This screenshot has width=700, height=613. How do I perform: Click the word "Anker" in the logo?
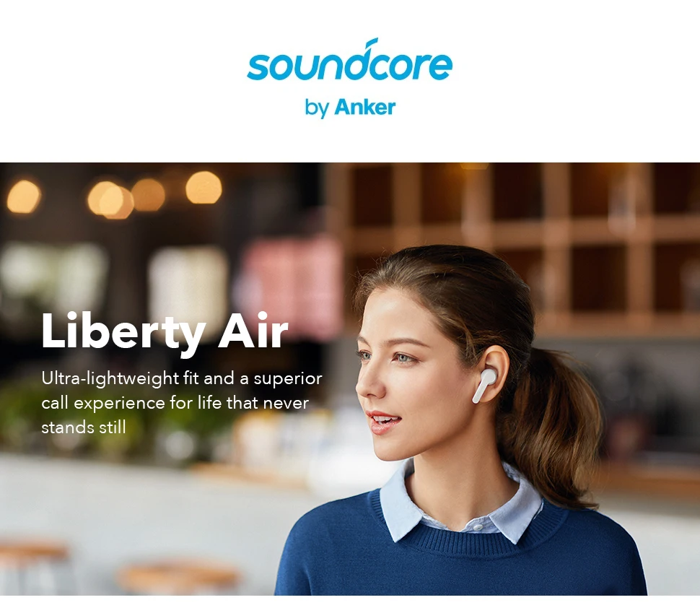pyautogui.click(x=364, y=108)
